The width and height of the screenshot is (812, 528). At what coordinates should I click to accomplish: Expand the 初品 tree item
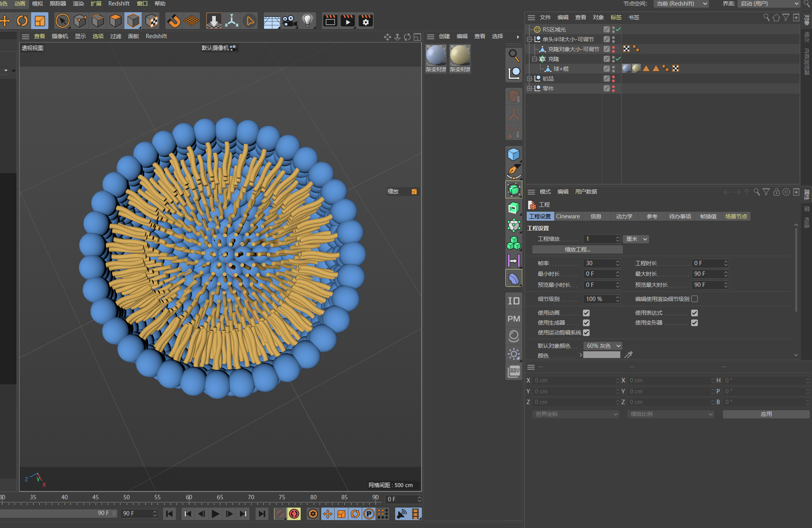(x=529, y=79)
